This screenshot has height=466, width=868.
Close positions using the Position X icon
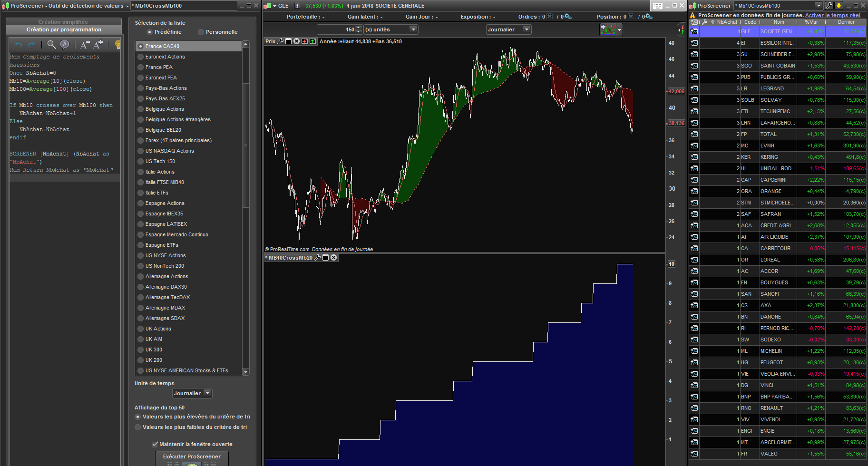(x=631, y=17)
